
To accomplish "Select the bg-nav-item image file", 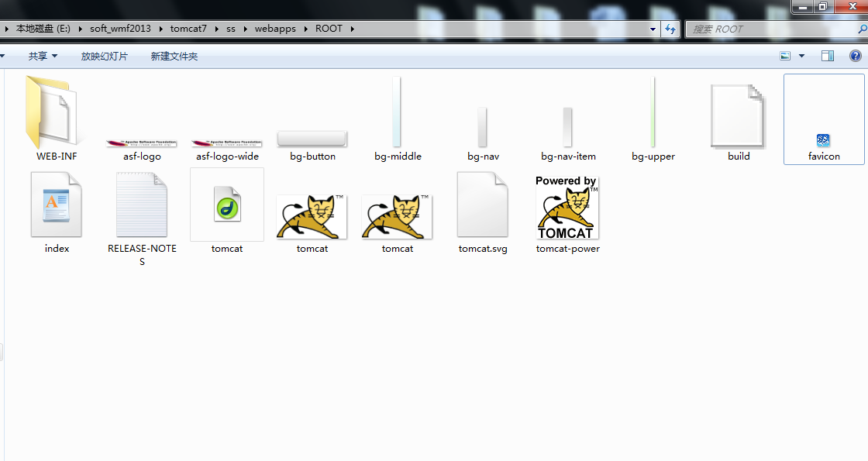I will (x=567, y=128).
